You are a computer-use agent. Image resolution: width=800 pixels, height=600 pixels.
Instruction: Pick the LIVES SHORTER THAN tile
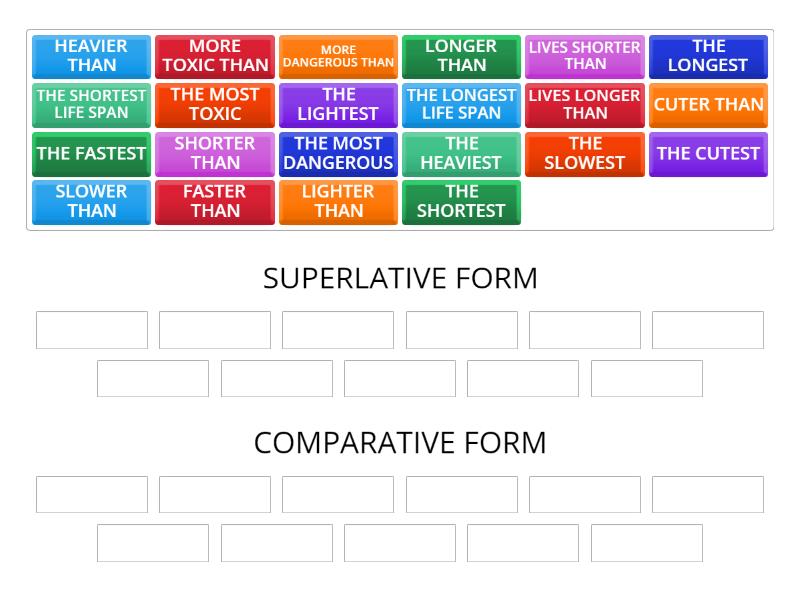(x=585, y=55)
